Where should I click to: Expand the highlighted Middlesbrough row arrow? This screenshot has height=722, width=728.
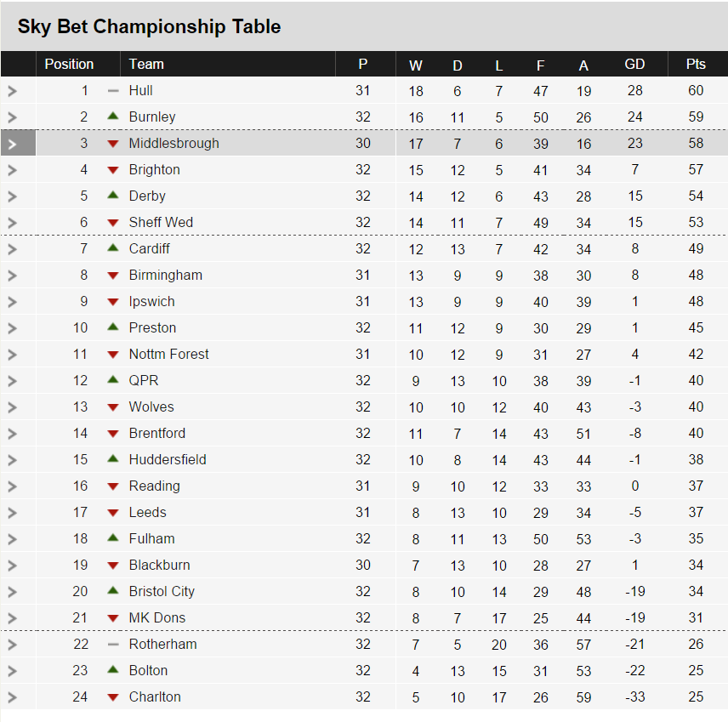[12, 144]
